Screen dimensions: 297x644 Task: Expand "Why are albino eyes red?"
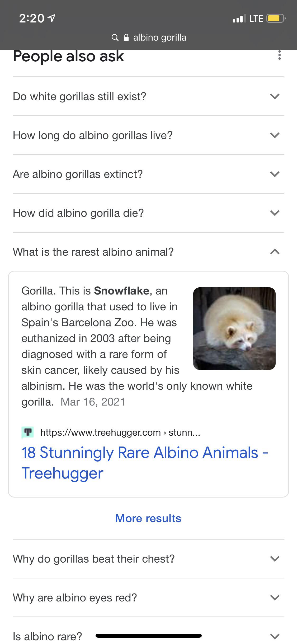(x=275, y=597)
